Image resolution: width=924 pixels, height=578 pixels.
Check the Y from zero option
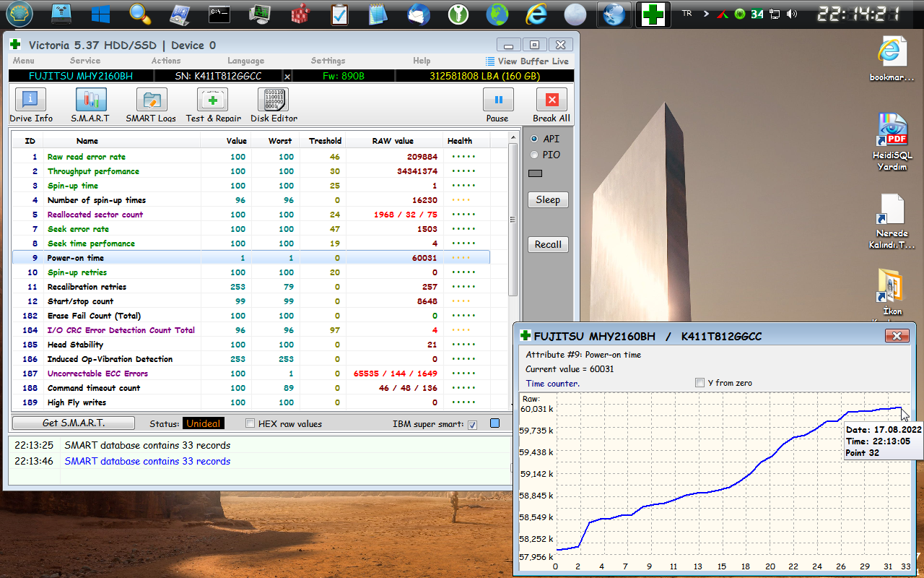coord(699,383)
